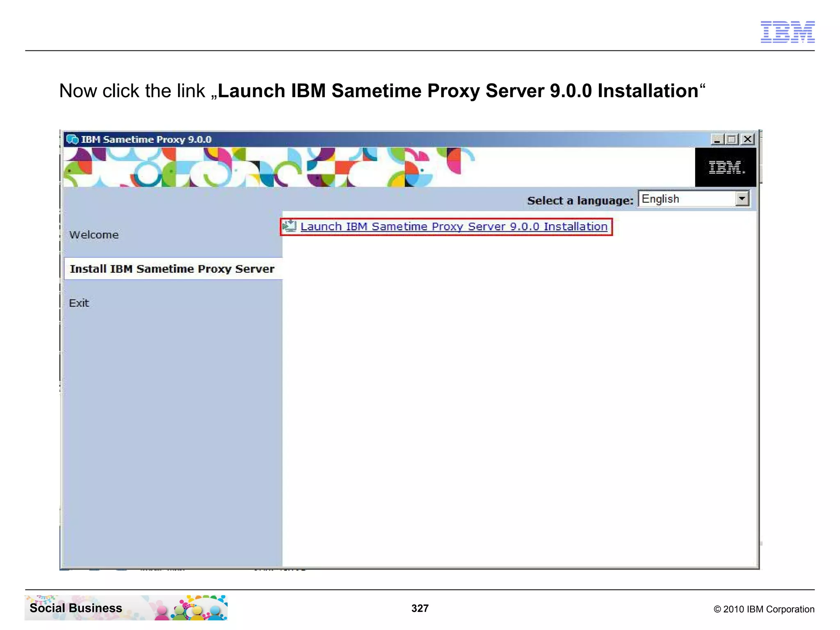Viewport: 840px width, 630px height.
Task: Open the Welcome page in the sidebar
Action: click(94, 235)
